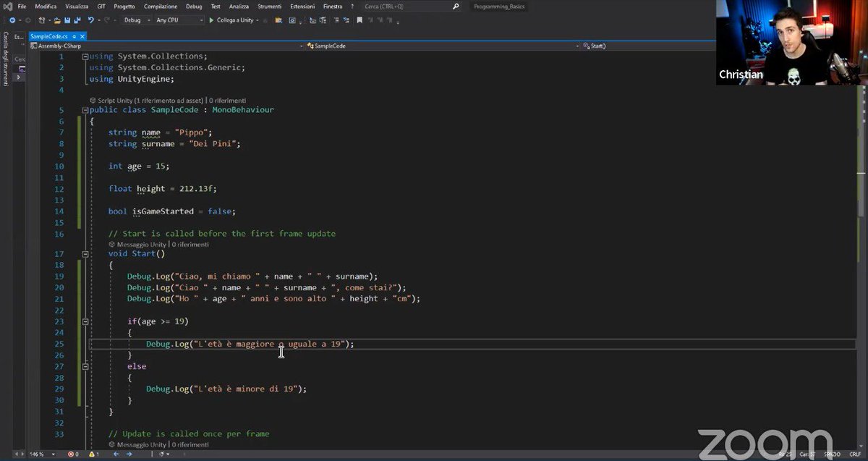
Task: Click the green play debug arrow
Action: click(x=211, y=20)
